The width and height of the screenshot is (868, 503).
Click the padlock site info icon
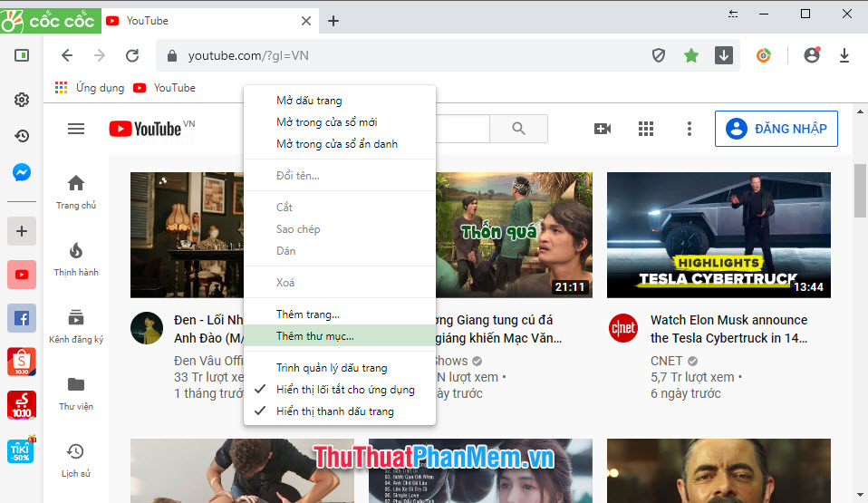172,55
